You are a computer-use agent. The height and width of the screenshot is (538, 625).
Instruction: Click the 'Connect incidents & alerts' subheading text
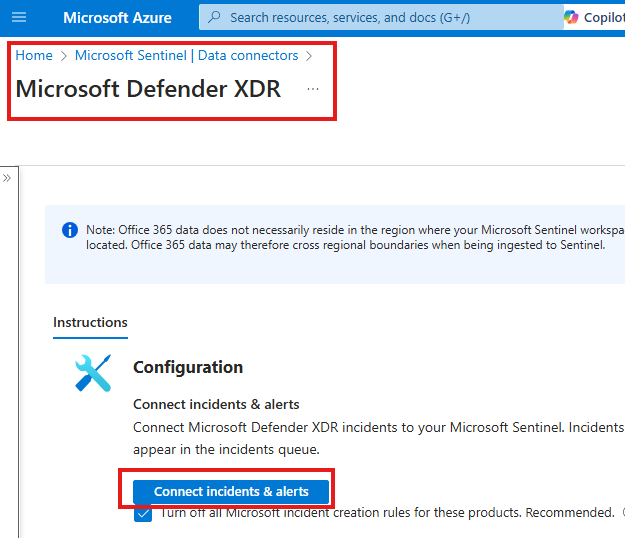pos(216,404)
